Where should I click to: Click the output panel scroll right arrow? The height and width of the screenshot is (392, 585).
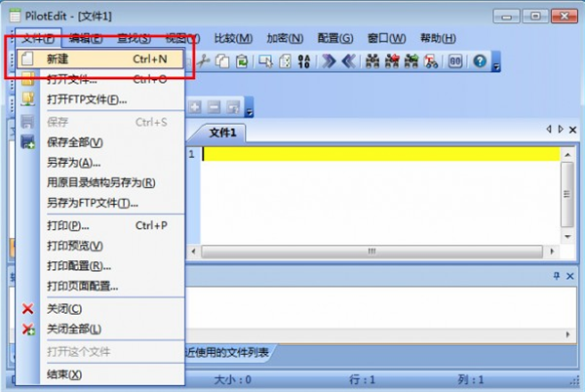[x=567, y=334]
